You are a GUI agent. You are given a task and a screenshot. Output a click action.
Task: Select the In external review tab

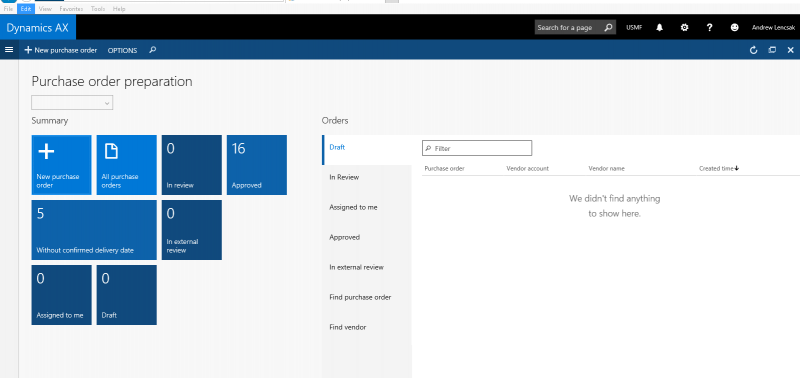click(x=366, y=267)
